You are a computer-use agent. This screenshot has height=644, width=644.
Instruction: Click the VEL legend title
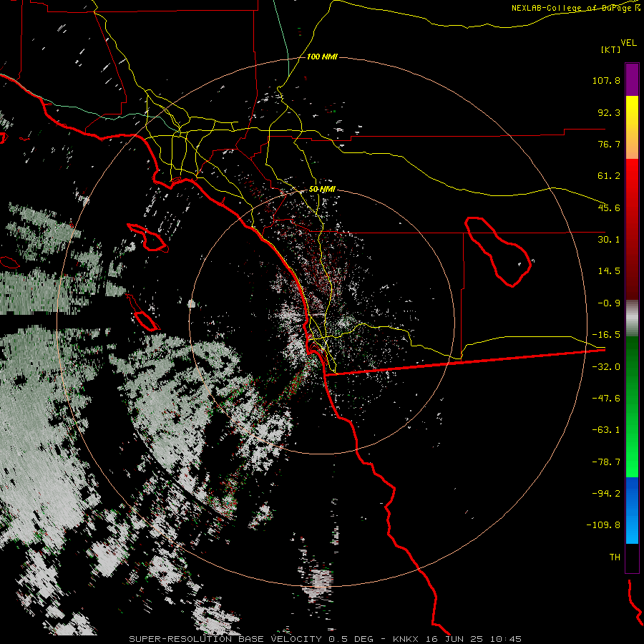click(x=628, y=42)
